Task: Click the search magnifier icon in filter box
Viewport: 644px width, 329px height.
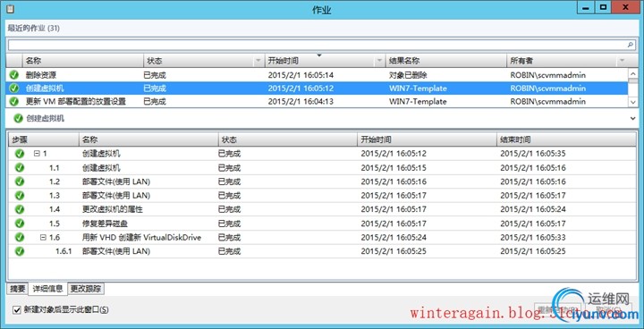Action: (631, 44)
